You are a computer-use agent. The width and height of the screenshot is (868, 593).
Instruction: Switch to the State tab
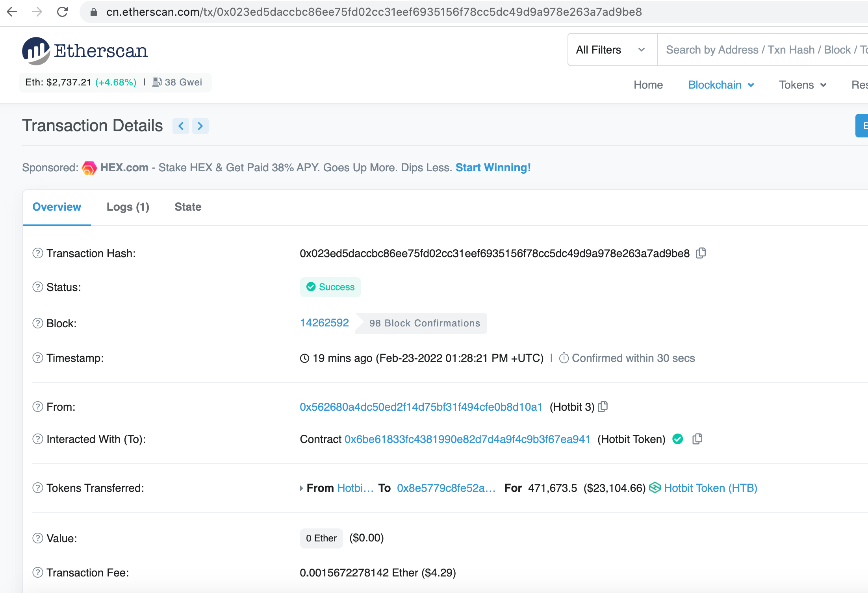tap(188, 207)
